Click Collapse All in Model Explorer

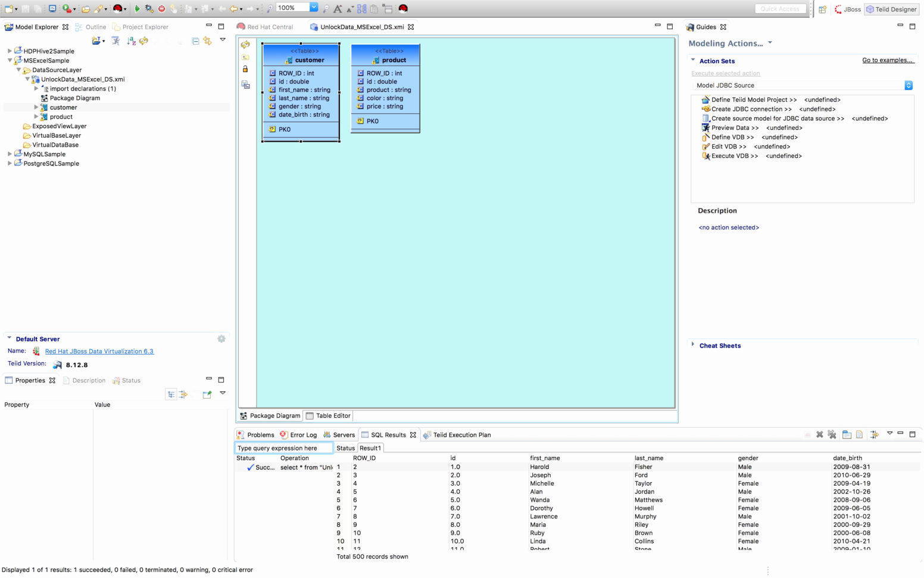point(195,41)
